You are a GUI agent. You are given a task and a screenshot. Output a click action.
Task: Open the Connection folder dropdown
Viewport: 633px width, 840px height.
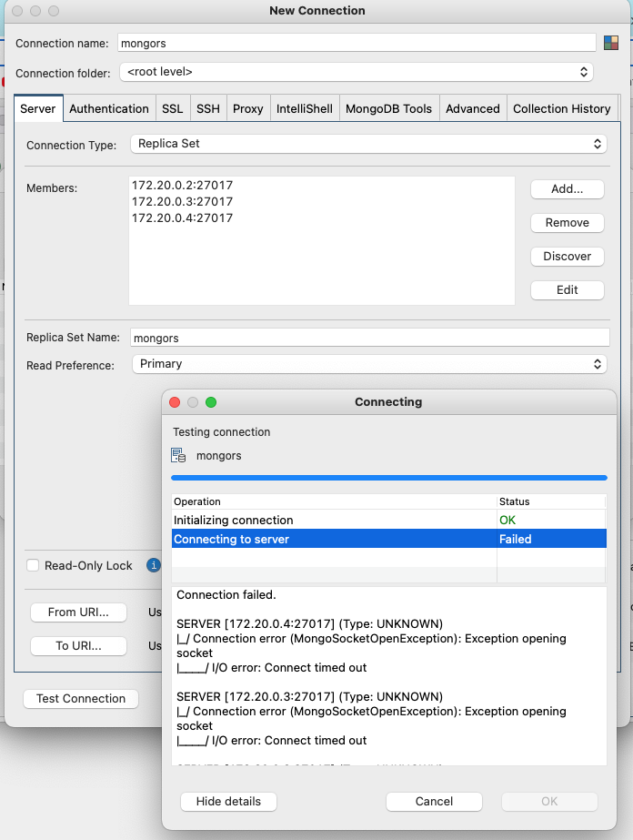pyautogui.click(x=356, y=71)
